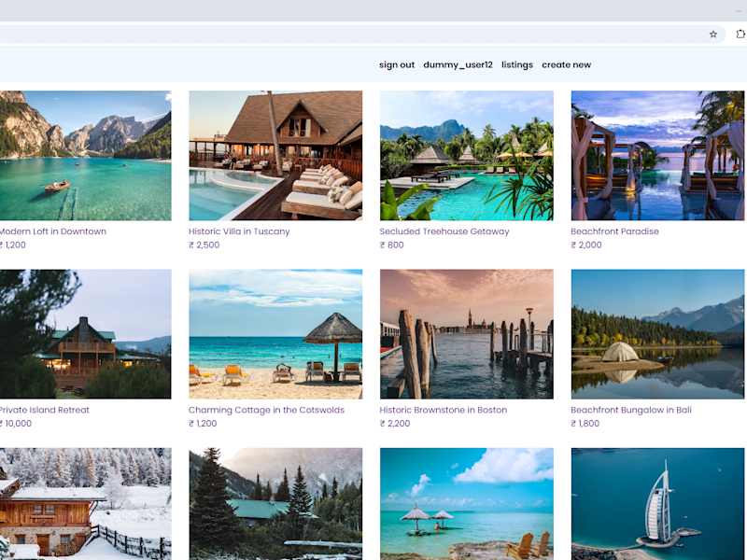
Task: Click the Beachfront Bungalow in Bali title
Action: (x=631, y=410)
